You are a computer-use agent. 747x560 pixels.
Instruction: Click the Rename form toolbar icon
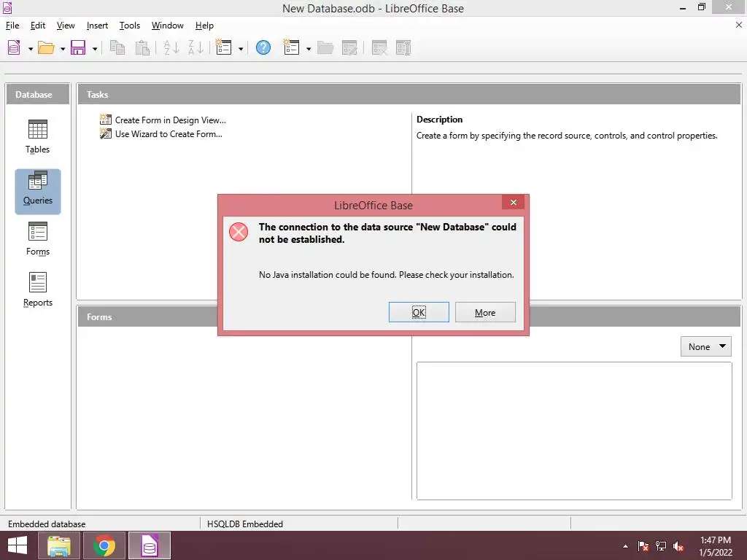[x=403, y=47]
